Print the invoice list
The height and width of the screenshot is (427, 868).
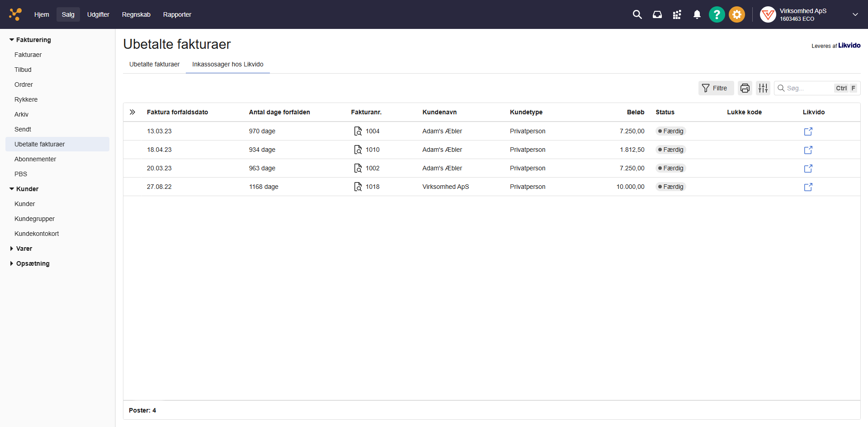coord(745,88)
